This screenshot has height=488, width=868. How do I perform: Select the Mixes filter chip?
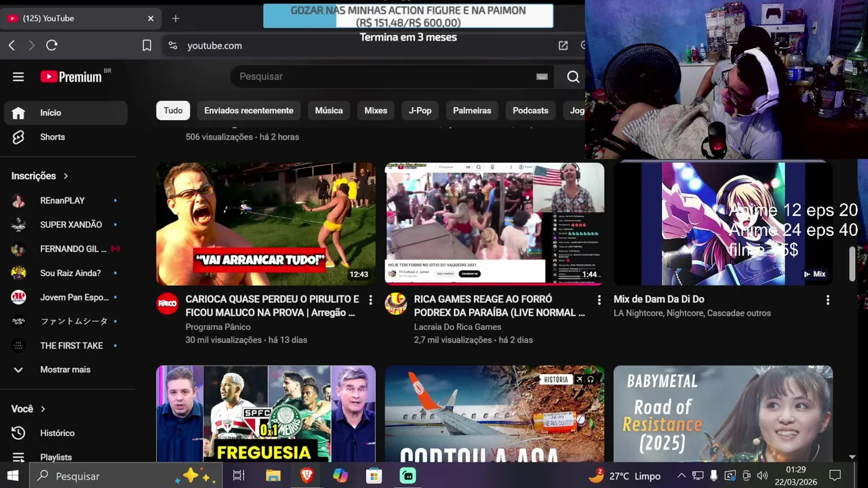click(x=376, y=110)
